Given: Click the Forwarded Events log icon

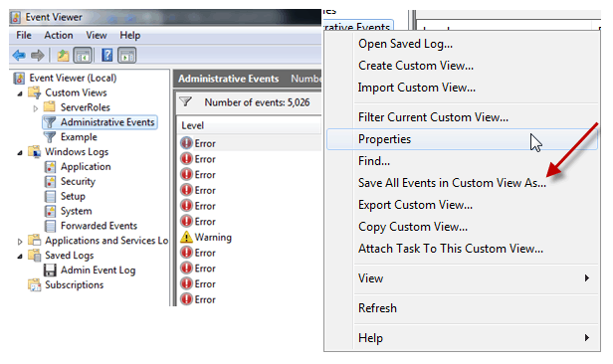Looking at the screenshot, I should [x=50, y=226].
